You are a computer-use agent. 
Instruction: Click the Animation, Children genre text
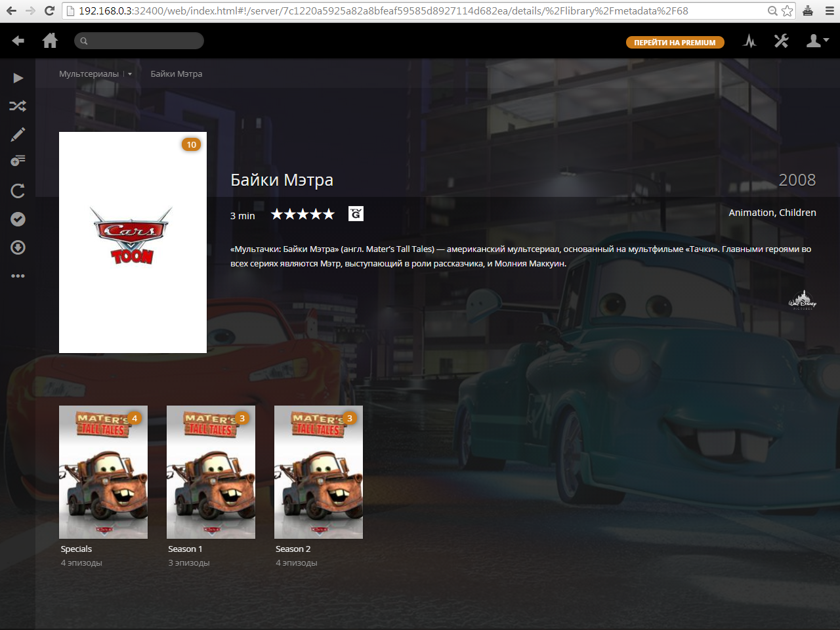772,213
